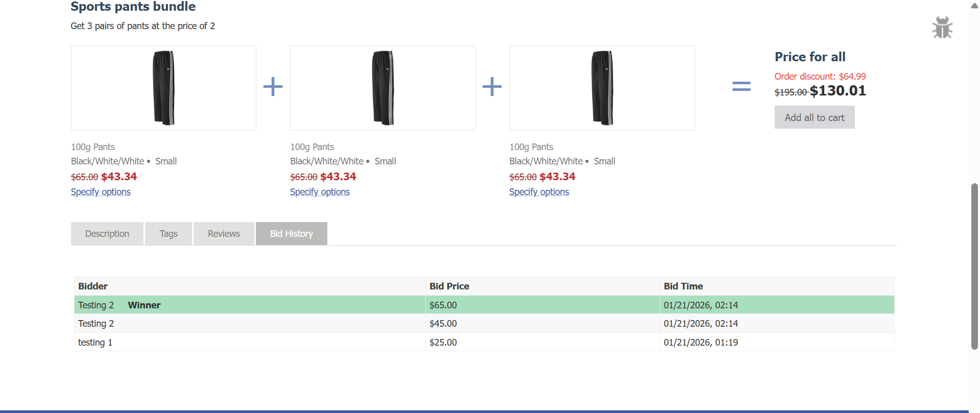The width and height of the screenshot is (980, 413).
Task: Click the first plus sign between pants
Action: point(273,87)
